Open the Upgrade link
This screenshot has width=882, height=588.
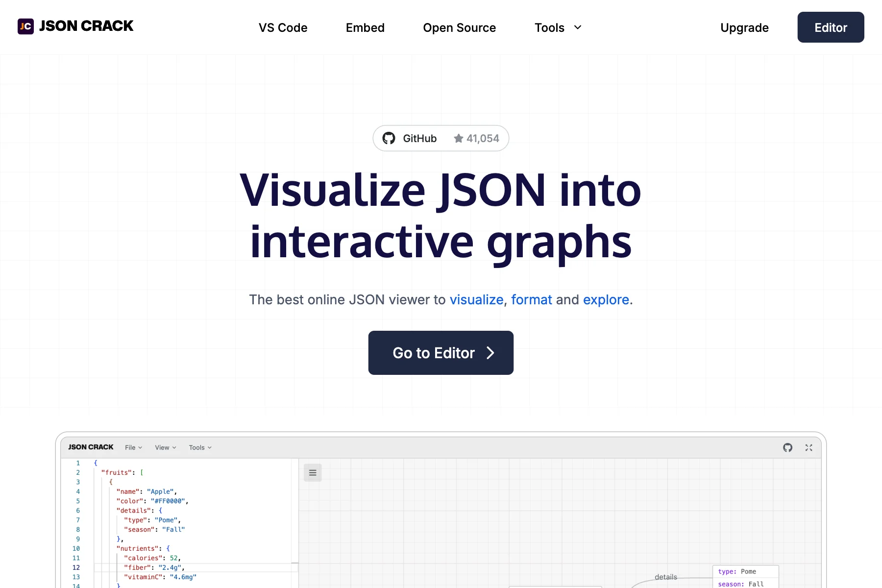pos(744,28)
